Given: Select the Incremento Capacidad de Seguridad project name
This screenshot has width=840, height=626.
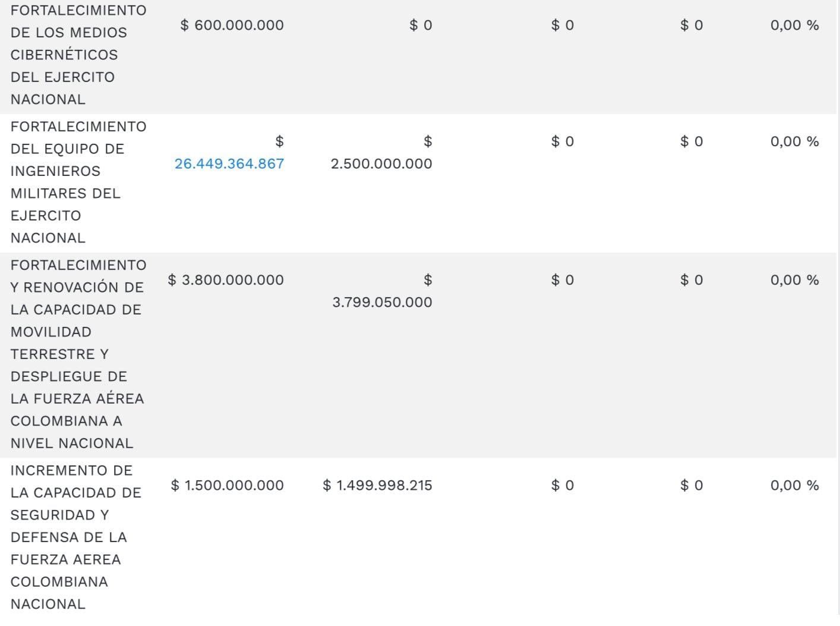Looking at the screenshot, I should 76,537.
